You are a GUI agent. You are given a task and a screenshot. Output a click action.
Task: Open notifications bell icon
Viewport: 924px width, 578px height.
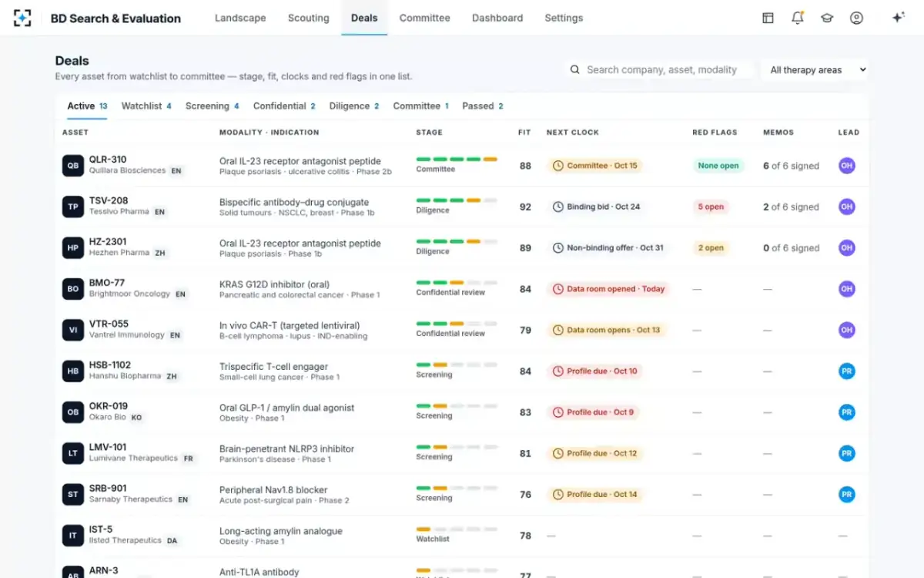798,18
